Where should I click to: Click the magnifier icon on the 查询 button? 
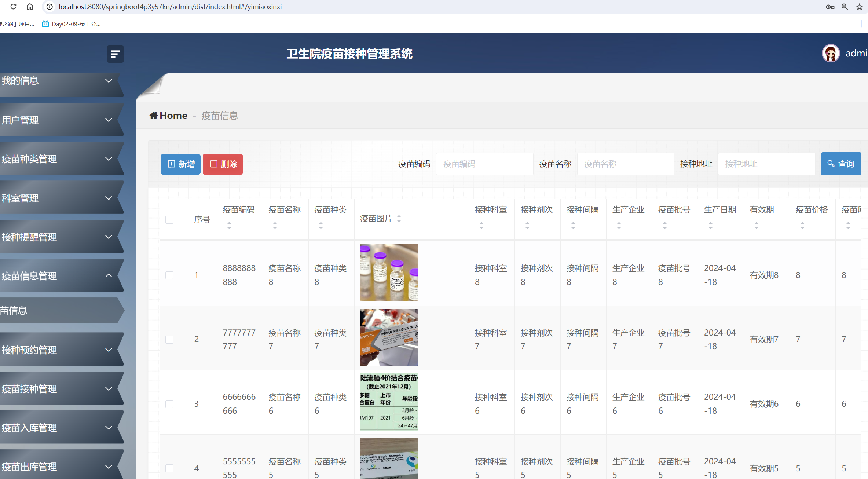[x=831, y=164]
